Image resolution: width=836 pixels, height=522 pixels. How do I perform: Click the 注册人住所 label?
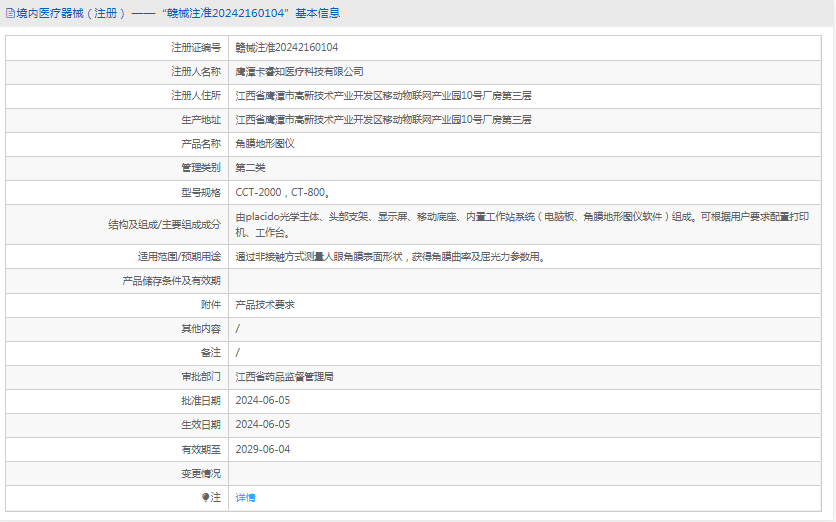tap(196, 95)
